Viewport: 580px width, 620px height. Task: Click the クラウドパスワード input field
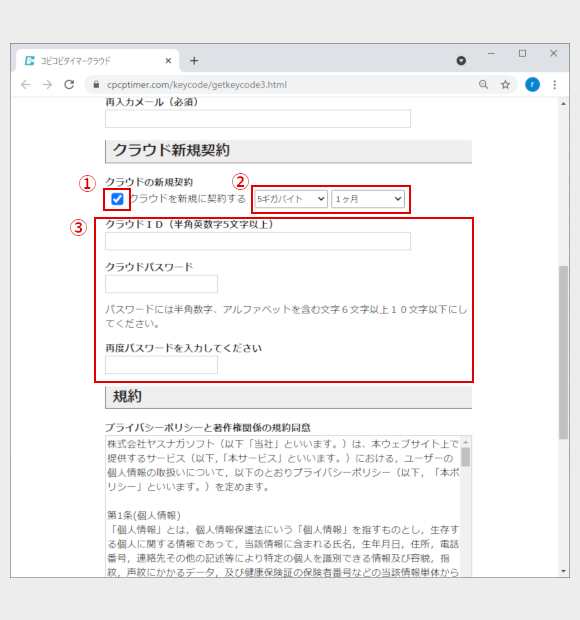click(161, 284)
